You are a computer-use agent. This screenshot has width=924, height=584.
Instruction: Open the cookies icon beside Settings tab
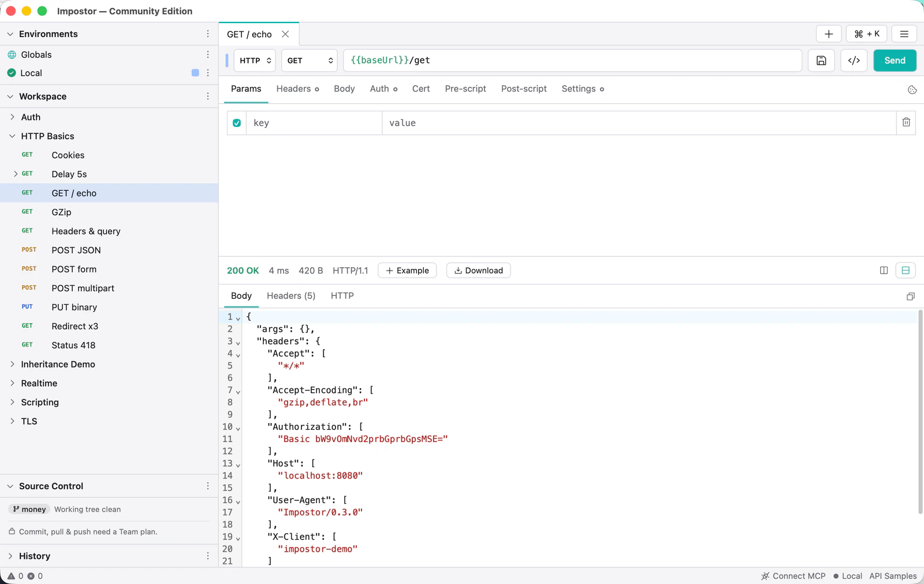912,89
